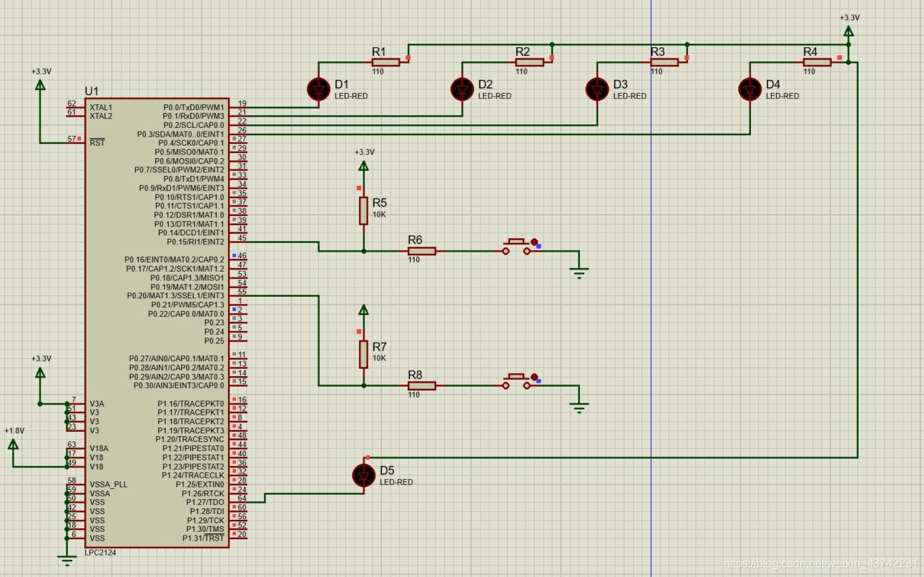924x577 pixels.
Task: Click the XTAL1 pin label
Action: point(101,107)
